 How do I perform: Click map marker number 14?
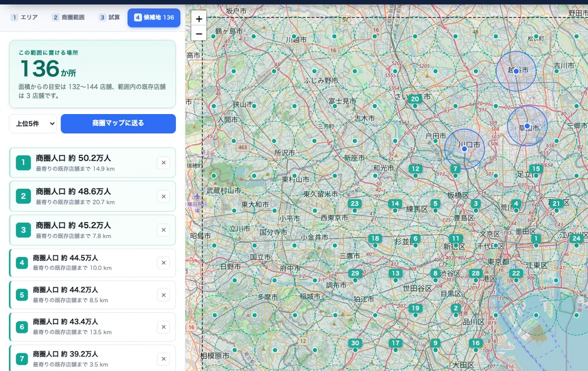pos(395,203)
